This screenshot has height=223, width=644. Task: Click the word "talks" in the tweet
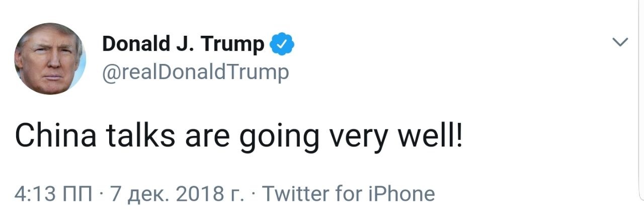(140, 135)
